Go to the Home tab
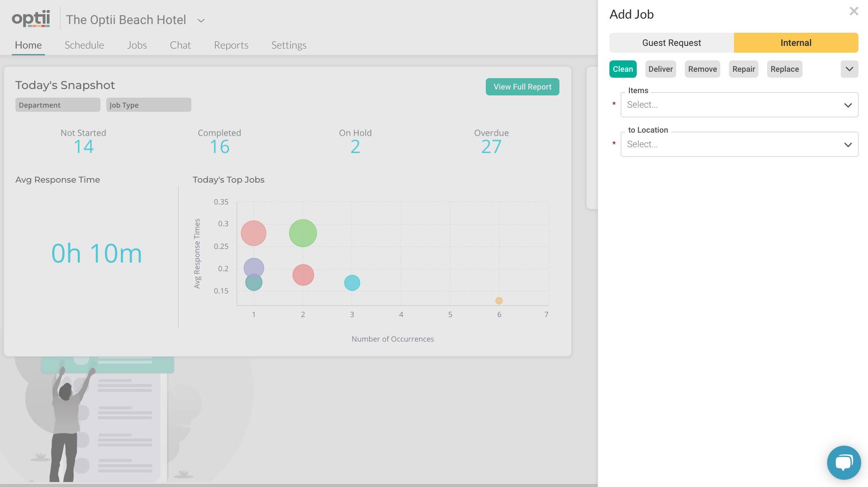Image resolution: width=868 pixels, height=487 pixels. pos(28,45)
